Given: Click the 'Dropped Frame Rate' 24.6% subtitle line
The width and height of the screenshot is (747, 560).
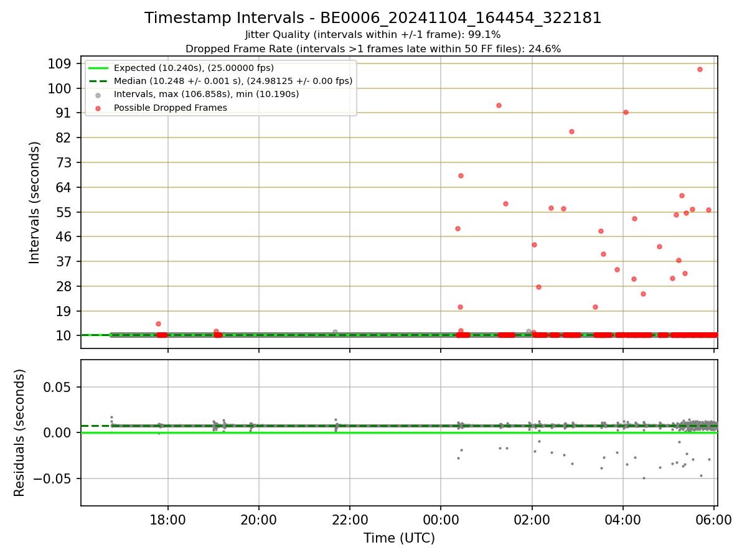Looking at the screenshot, I should pos(373,49).
